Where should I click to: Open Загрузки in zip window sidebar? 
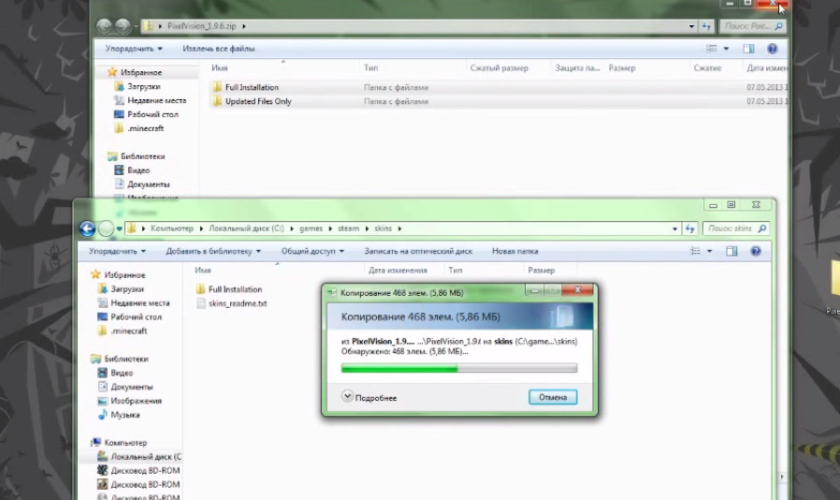(x=144, y=86)
